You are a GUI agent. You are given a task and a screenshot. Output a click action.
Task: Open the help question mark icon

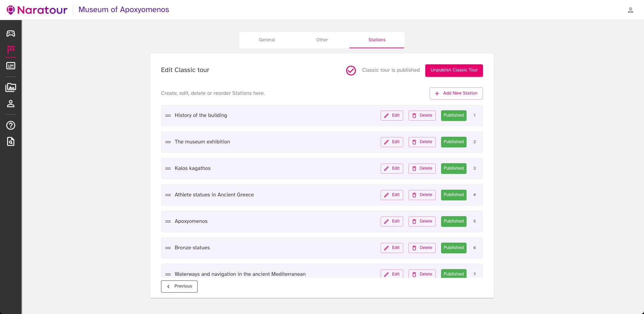click(x=11, y=125)
